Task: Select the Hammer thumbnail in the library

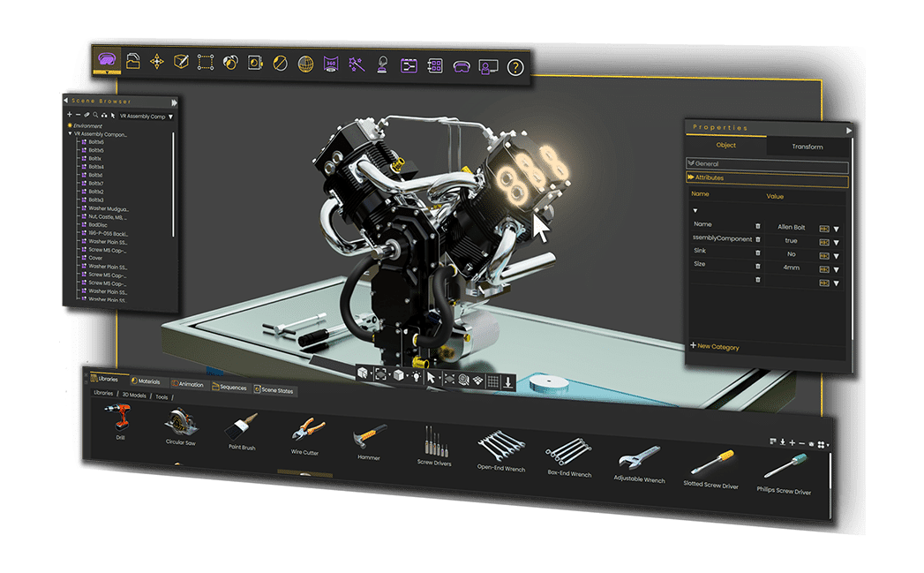Action: [370, 439]
